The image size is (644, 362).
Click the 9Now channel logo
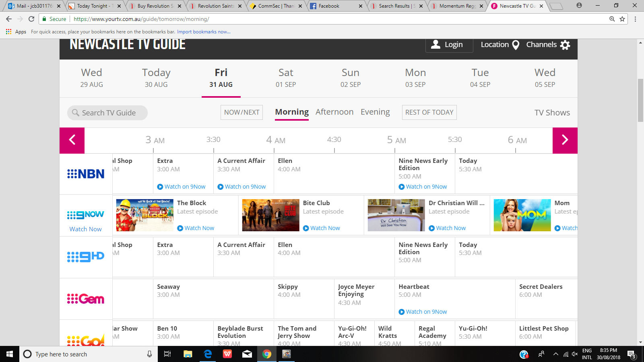point(86,215)
